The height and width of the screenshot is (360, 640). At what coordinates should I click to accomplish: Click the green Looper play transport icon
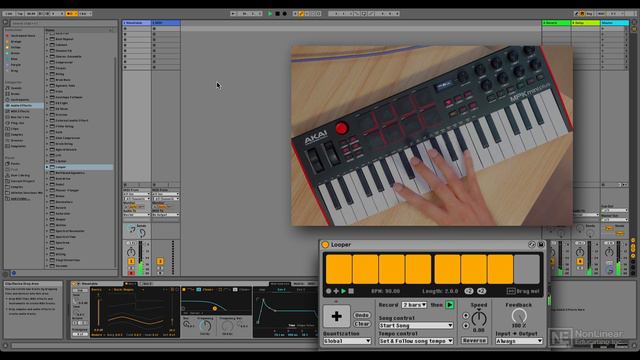[343, 291]
